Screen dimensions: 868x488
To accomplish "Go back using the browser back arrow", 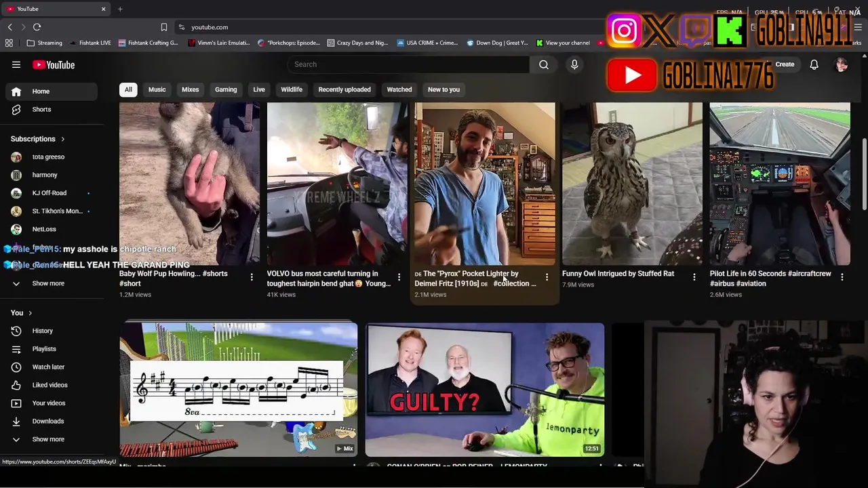I will (9, 27).
